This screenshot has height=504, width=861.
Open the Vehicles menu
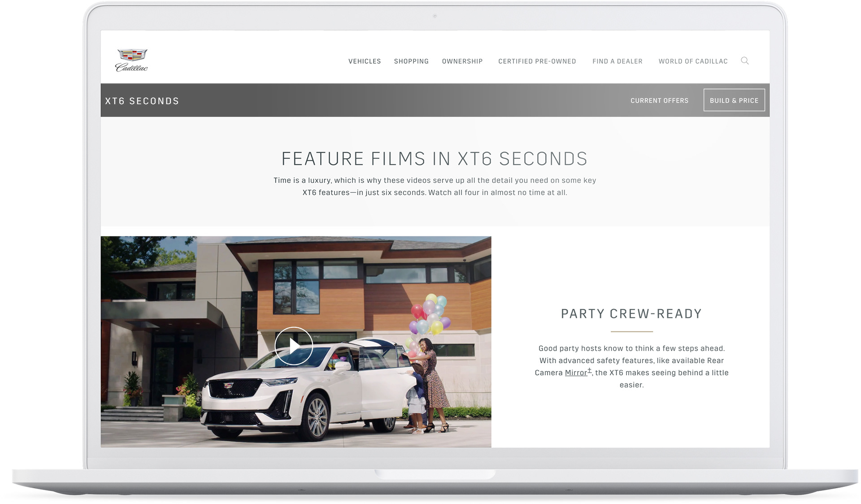click(x=364, y=61)
